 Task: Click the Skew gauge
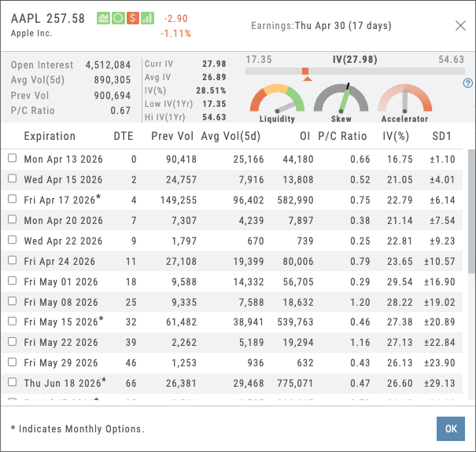341,101
